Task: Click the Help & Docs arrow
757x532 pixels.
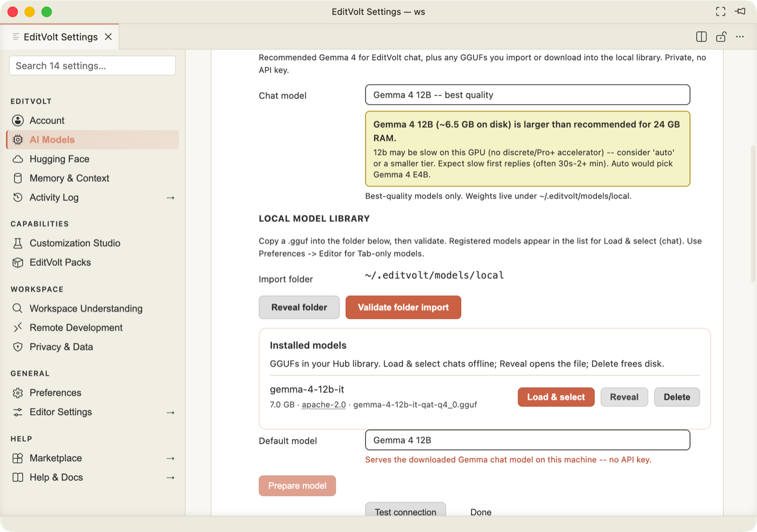Action: click(x=170, y=478)
